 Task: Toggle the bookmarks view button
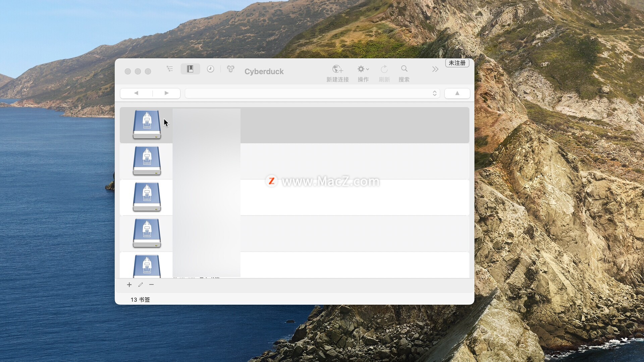tap(190, 69)
